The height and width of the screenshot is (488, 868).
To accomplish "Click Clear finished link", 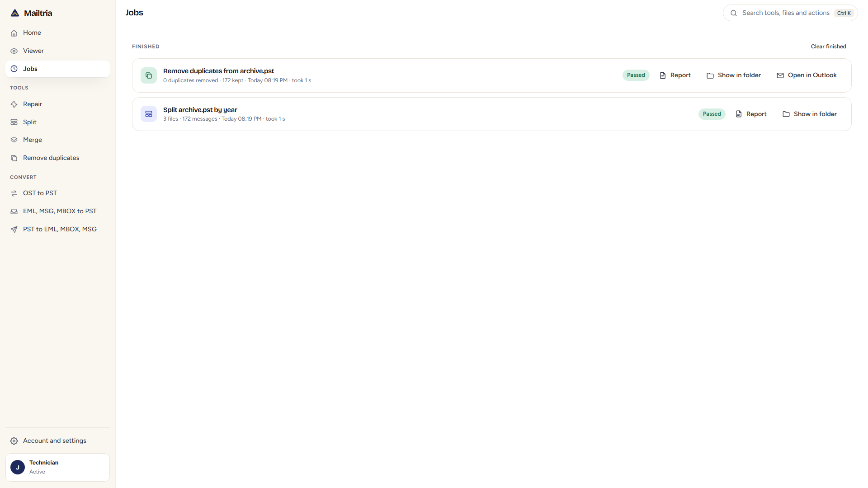I will (828, 47).
